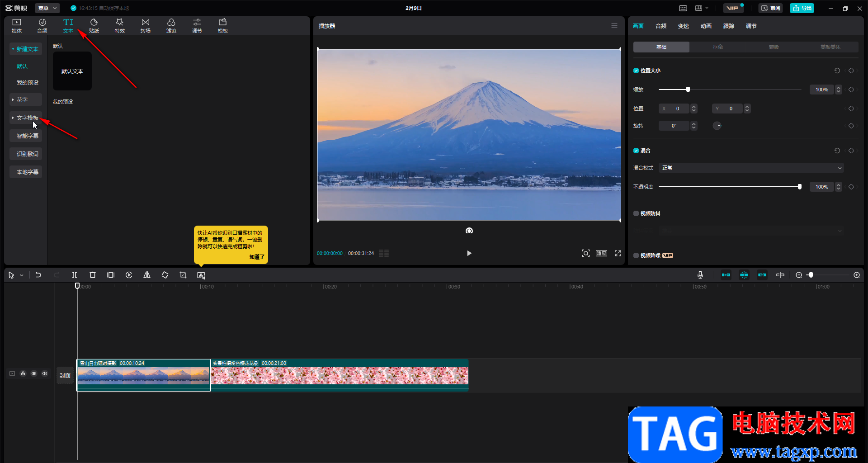Click the zoom out timeline icon
This screenshot has height=463, width=868.
click(x=799, y=275)
